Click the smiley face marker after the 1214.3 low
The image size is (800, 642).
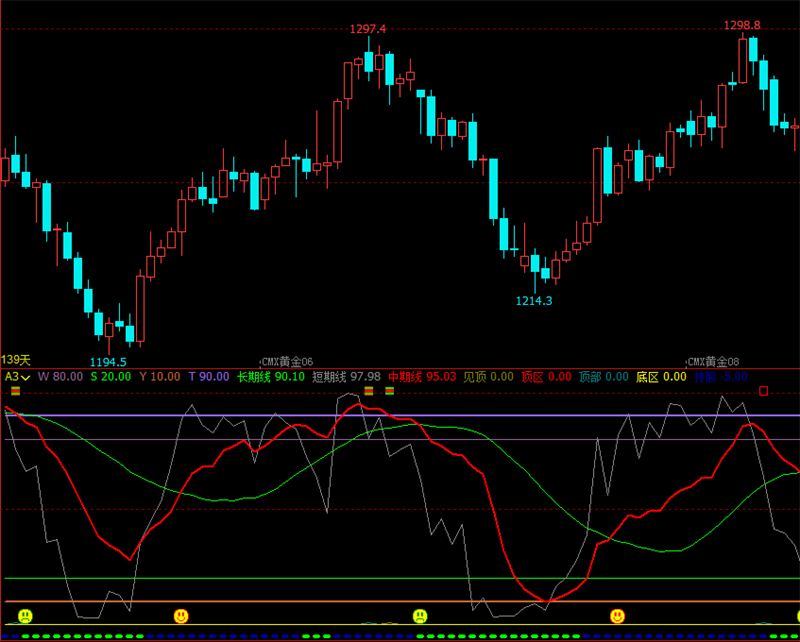point(617,616)
